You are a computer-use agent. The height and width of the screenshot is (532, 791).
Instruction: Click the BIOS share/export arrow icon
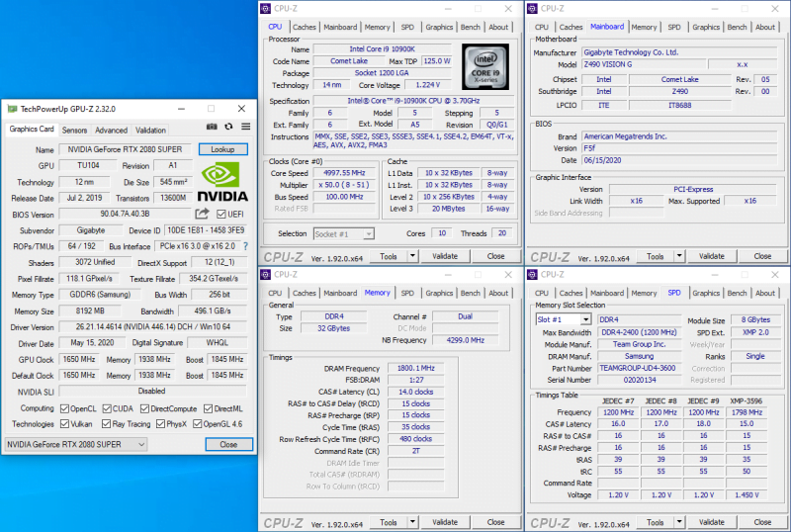(202, 214)
